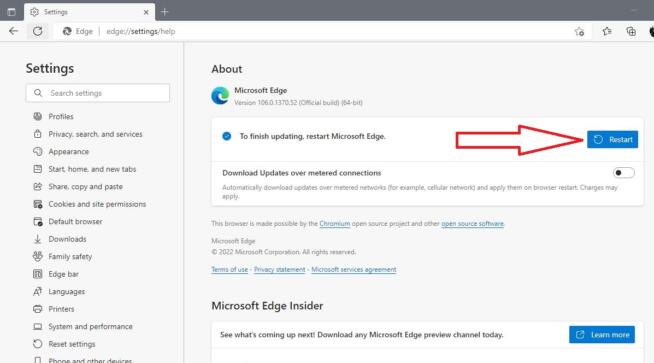
Task: Open Terms of use link
Action: (229, 270)
